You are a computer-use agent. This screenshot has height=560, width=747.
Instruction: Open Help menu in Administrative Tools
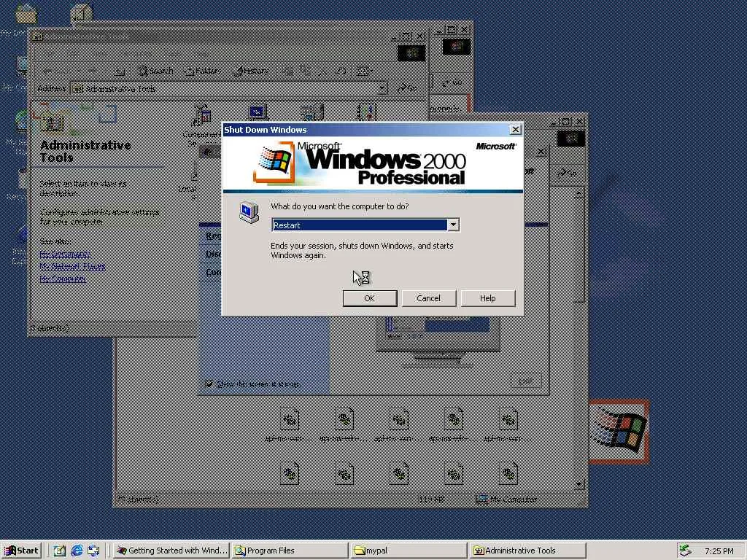point(201,53)
